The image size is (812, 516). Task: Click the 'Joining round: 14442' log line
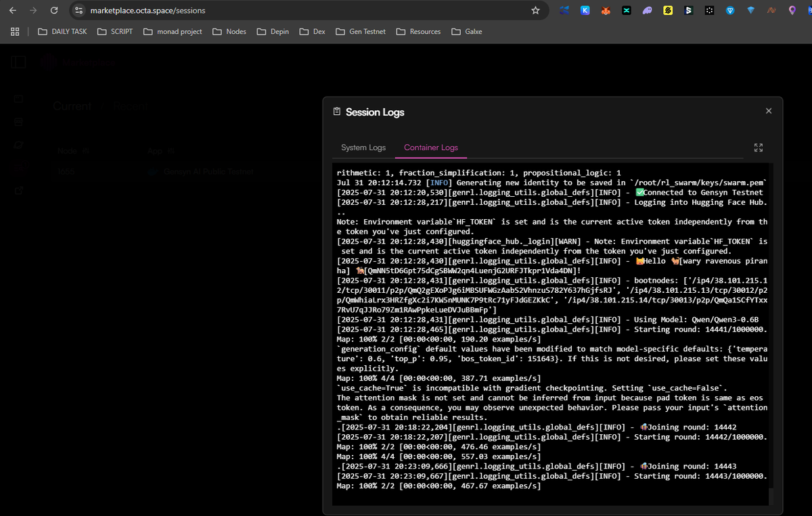[x=537, y=427]
